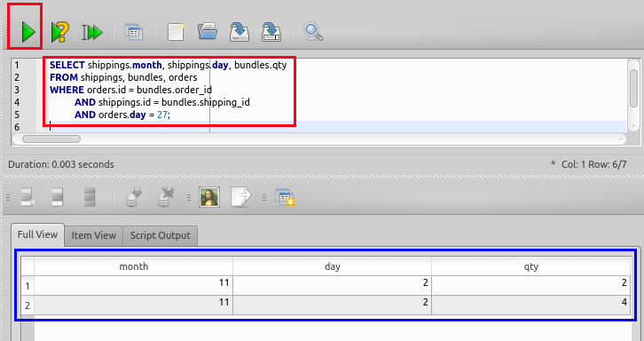Save SQL file as with second disk icon
Viewport: 644px width, 341px height.
(271, 32)
